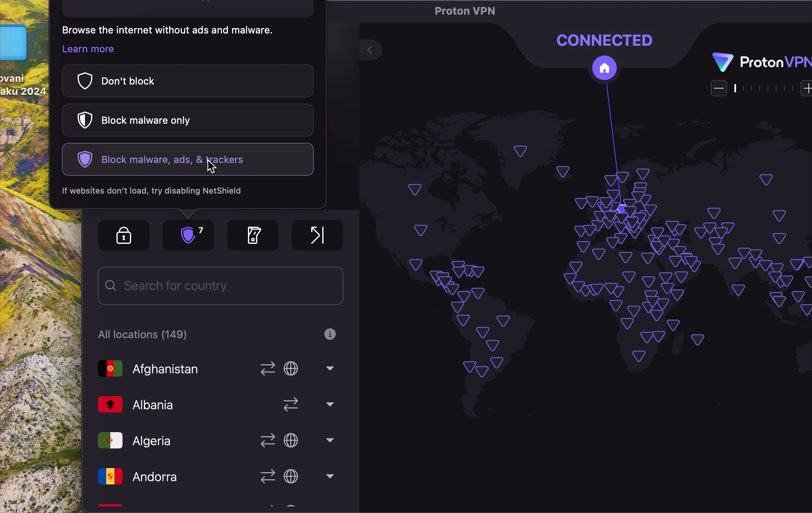Select Block malware, ads, & trackers
The width and height of the screenshot is (812, 513).
(188, 159)
